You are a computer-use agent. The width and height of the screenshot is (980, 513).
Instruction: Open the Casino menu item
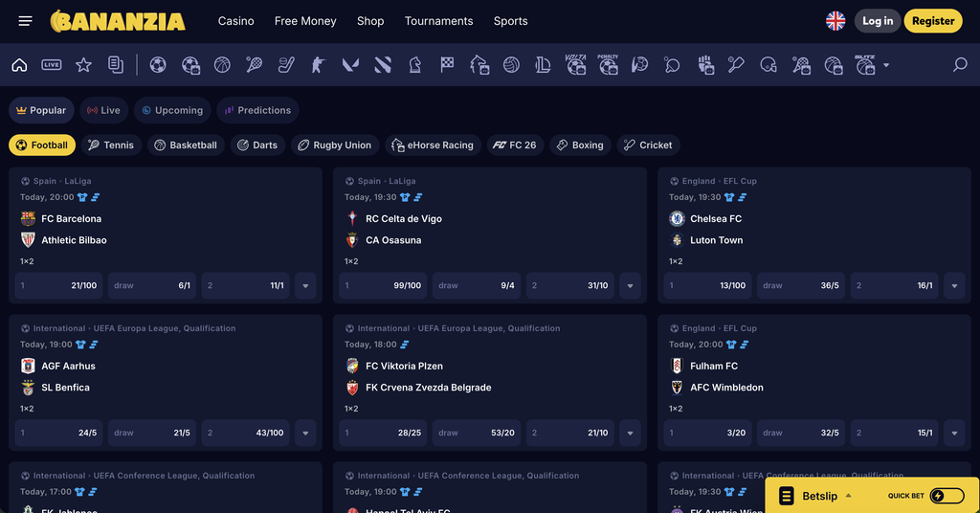click(235, 21)
